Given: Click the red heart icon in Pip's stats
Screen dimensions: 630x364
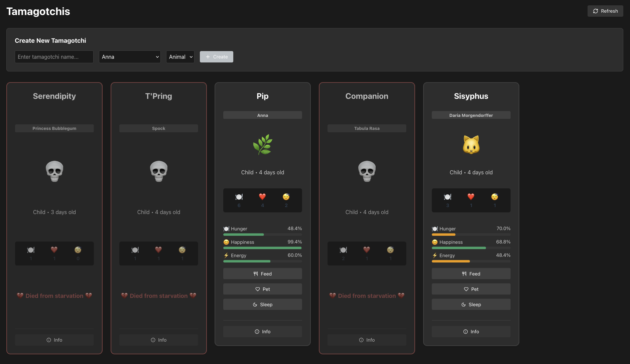Looking at the screenshot, I should point(262,197).
